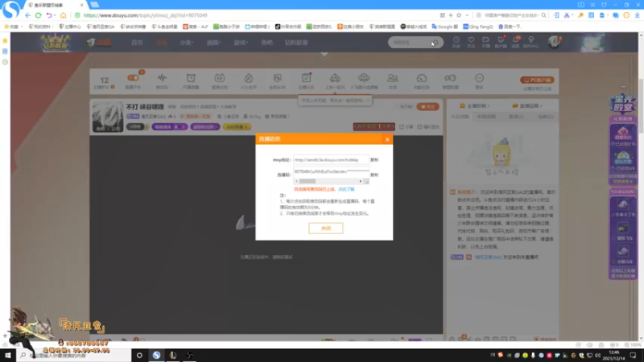This screenshot has height=362, width=644.
Task: Click the purple rank badge under room title
Action: (169, 127)
